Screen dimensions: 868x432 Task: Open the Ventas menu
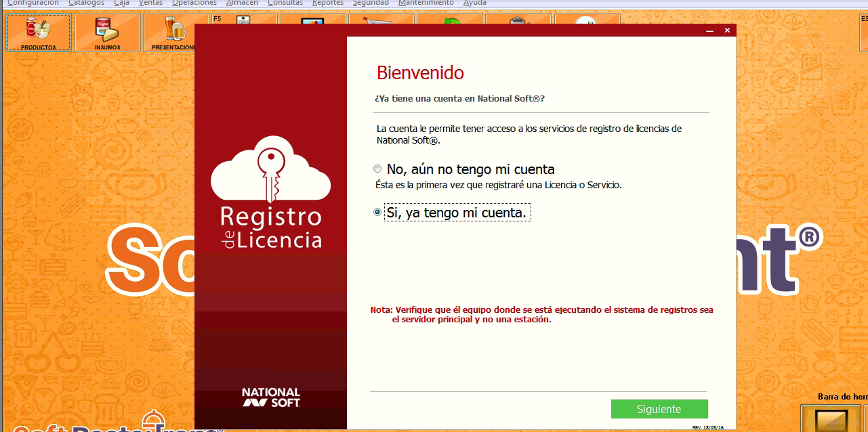[x=150, y=3]
